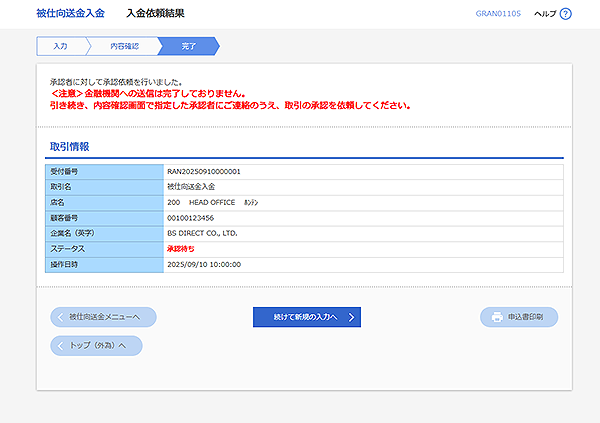Click company name BS DIRECT CO., LTD.
Screen dimensions: 600x423
(202, 233)
